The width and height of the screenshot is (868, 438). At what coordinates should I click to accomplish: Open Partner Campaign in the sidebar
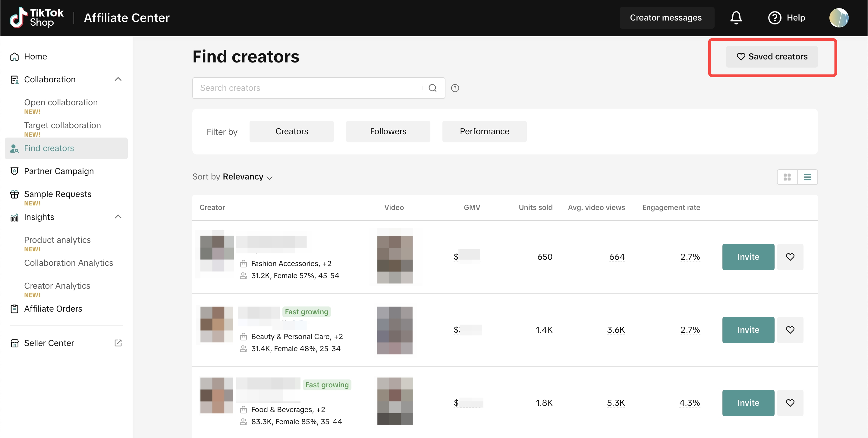pos(59,171)
